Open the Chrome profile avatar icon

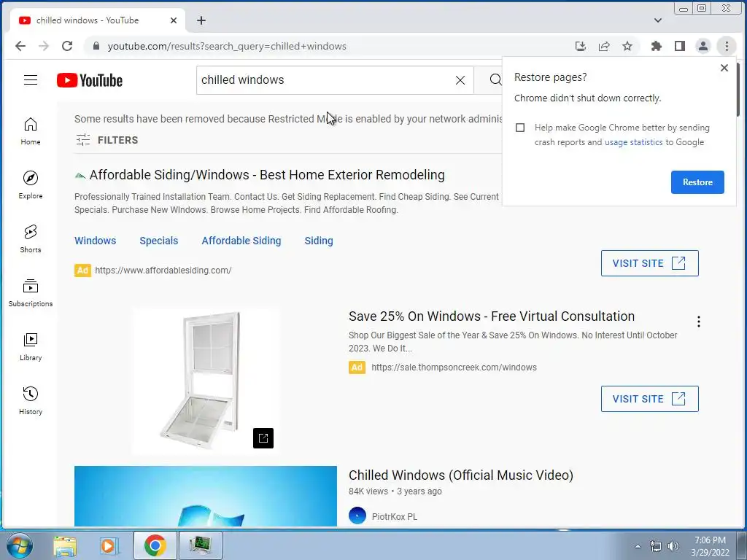coord(703,46)
